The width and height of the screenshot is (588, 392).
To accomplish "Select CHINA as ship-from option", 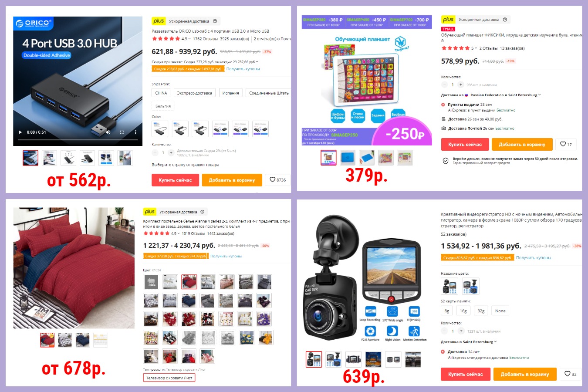I will tap(161, 93).
